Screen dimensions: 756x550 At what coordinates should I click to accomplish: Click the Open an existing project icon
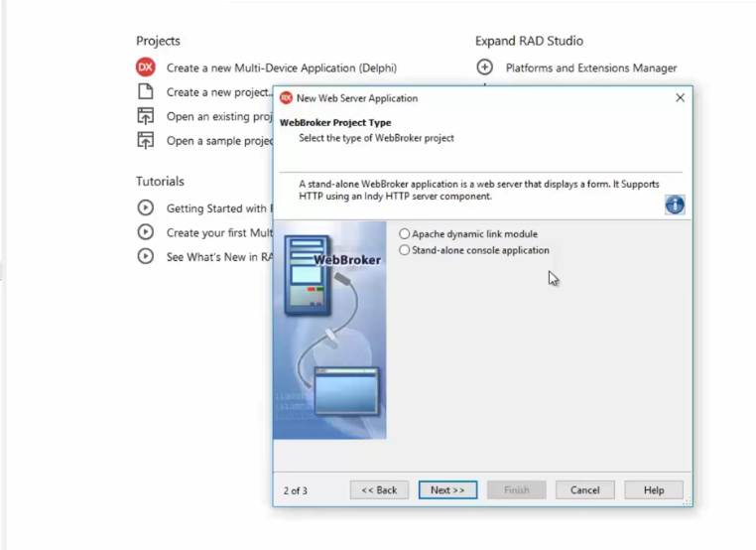pyautogui.click(x=145, y=116)
